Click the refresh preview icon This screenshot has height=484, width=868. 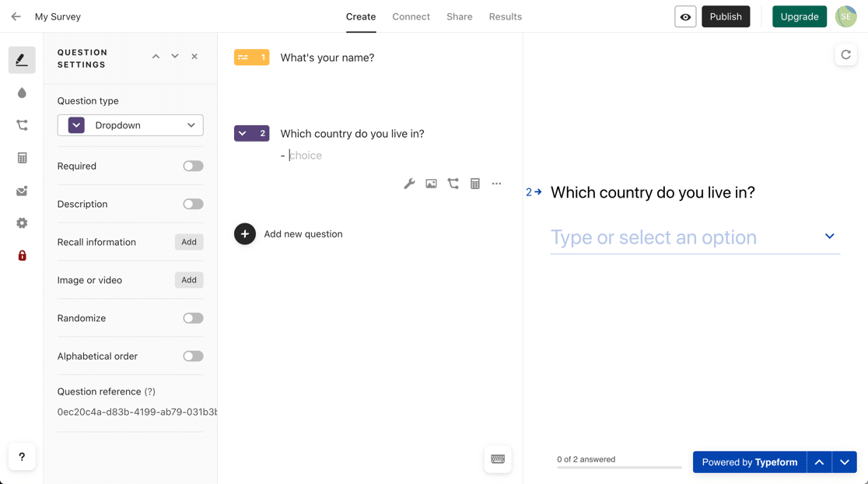pyautogui.click(x=845, y=54)
